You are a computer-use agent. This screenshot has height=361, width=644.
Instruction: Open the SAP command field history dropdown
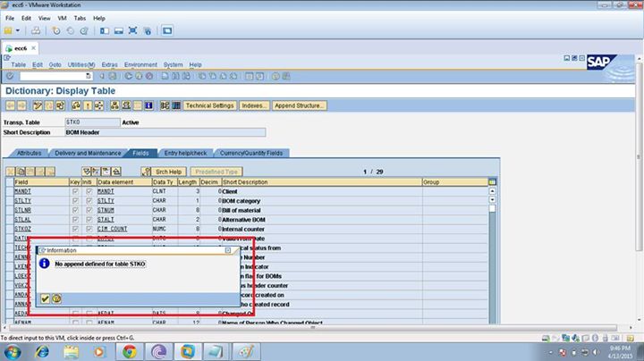click(89, 76)
